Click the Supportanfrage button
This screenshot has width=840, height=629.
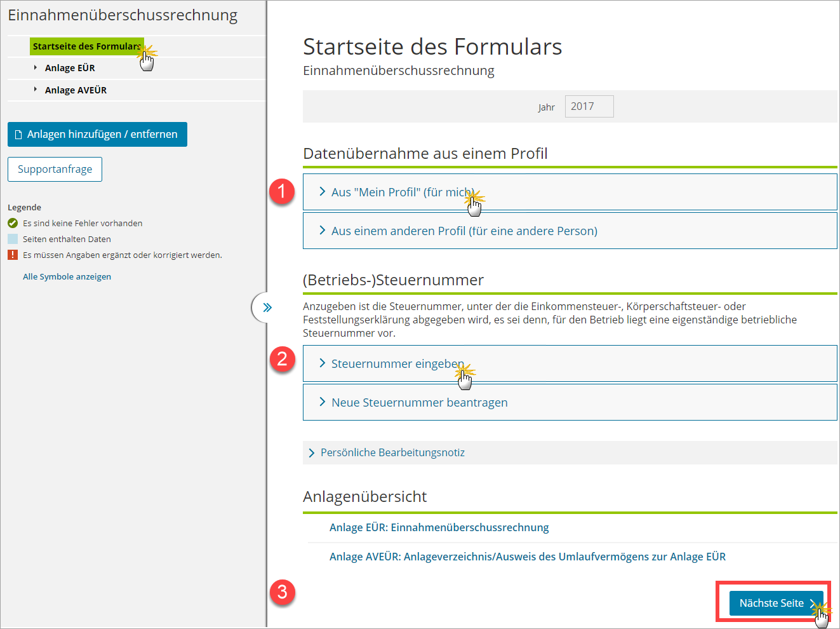coord(55,169)
